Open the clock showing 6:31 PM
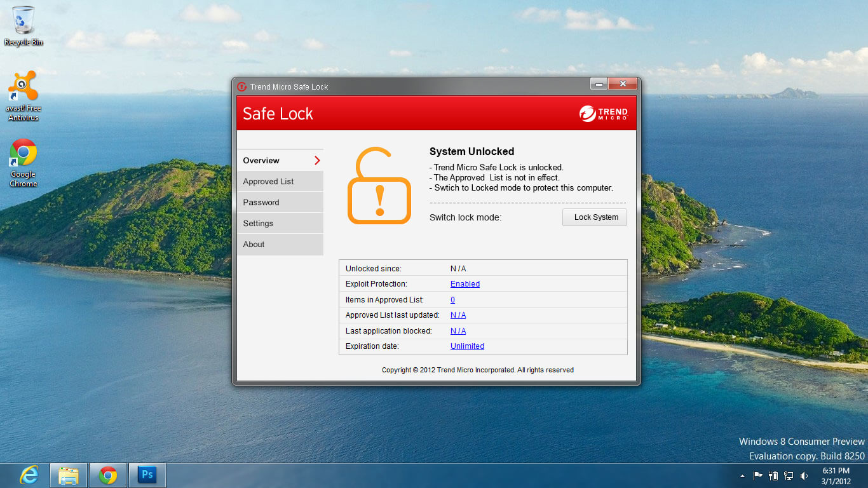This screenshot has height=488, width=868. [x=836, y=476]
